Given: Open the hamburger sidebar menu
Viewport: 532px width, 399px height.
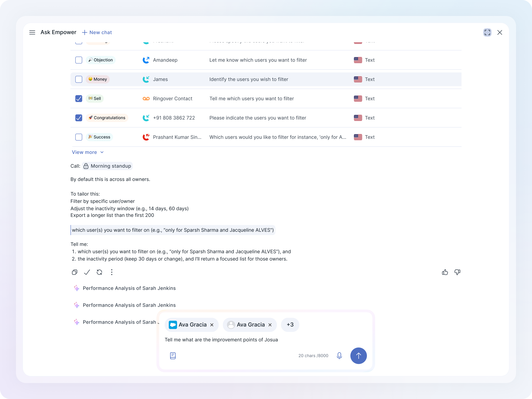Looking at the screenshot, I should coord(32,32).
